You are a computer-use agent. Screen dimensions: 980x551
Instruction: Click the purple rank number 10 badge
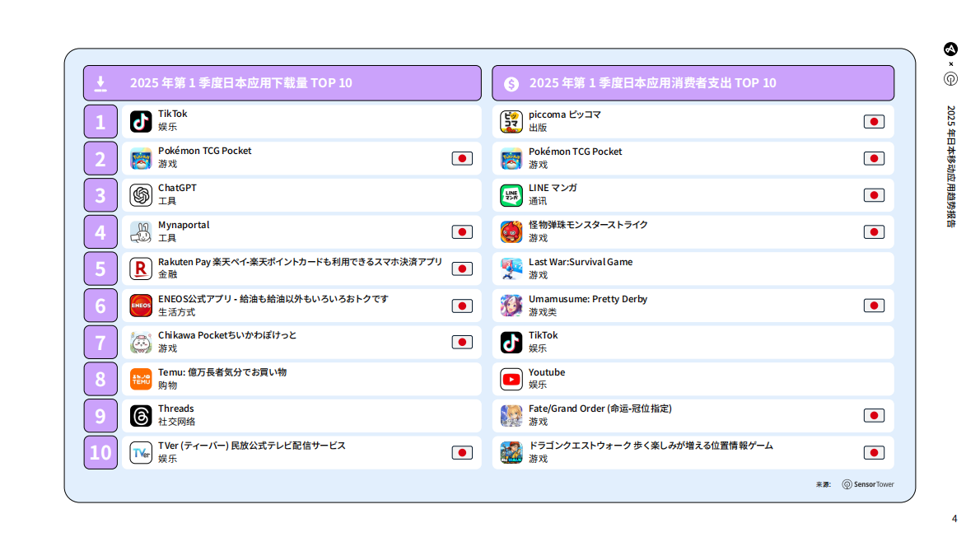pos(100,452)
